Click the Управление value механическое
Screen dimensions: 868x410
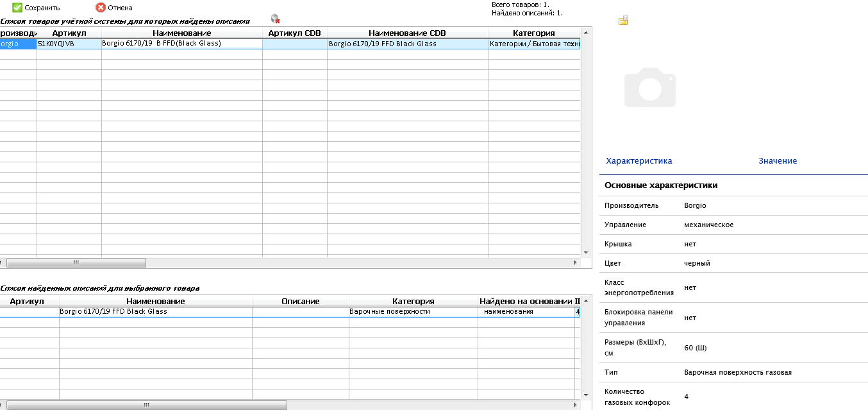pyautogui.click(x=709, y=225)
